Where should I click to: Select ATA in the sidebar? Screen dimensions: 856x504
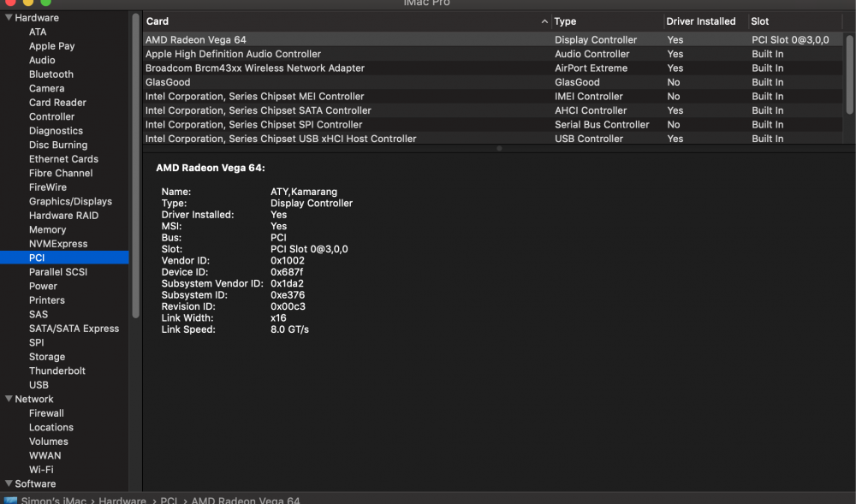click(x=38, y=32)
